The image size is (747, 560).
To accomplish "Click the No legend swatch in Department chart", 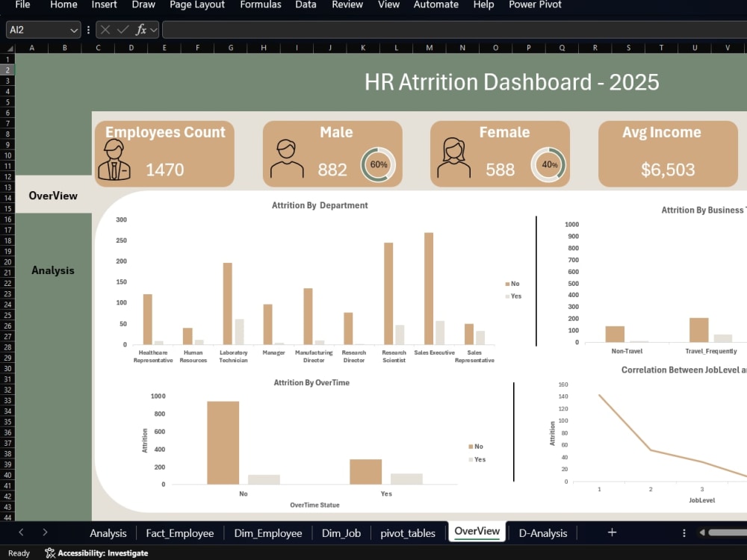I will (507, 284).
